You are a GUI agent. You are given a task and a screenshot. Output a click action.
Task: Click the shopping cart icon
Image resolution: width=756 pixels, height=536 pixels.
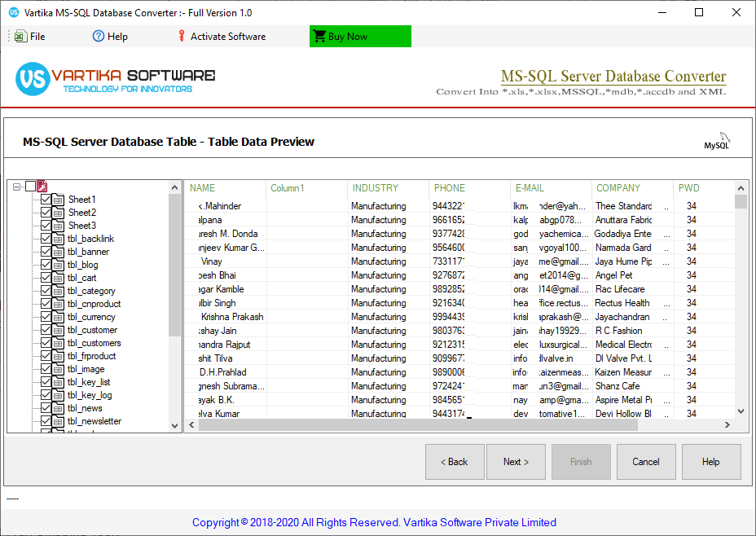coord(319,36)
